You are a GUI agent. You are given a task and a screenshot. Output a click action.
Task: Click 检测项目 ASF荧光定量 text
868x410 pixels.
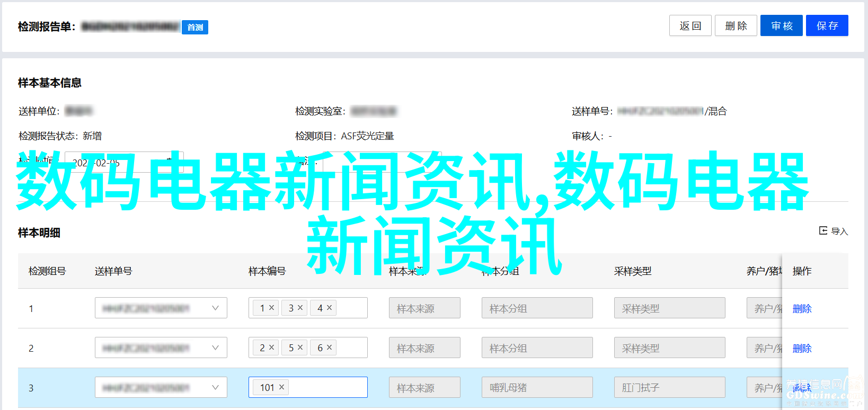pyautogui.click(x=344, y=136)
